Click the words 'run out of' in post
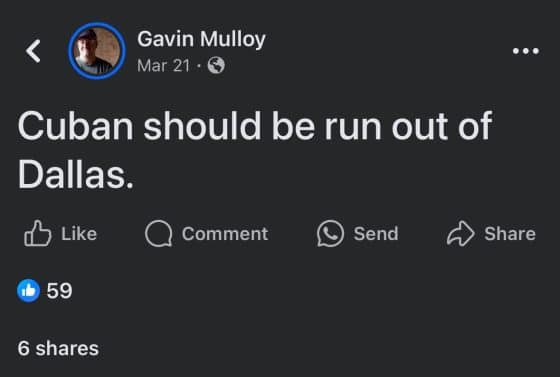The height and width of the screenshot is (377, 560). pyautogui.click(x=408, y=126)
